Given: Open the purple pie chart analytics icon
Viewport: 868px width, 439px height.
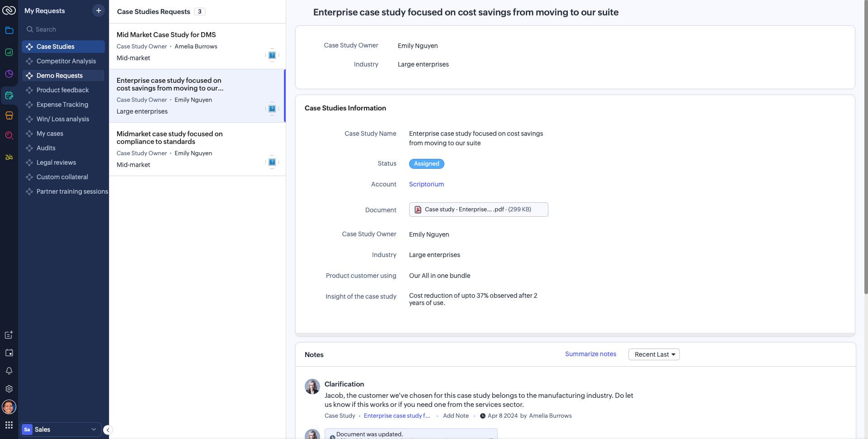Looking at the screenshot, I should point(9,74).
